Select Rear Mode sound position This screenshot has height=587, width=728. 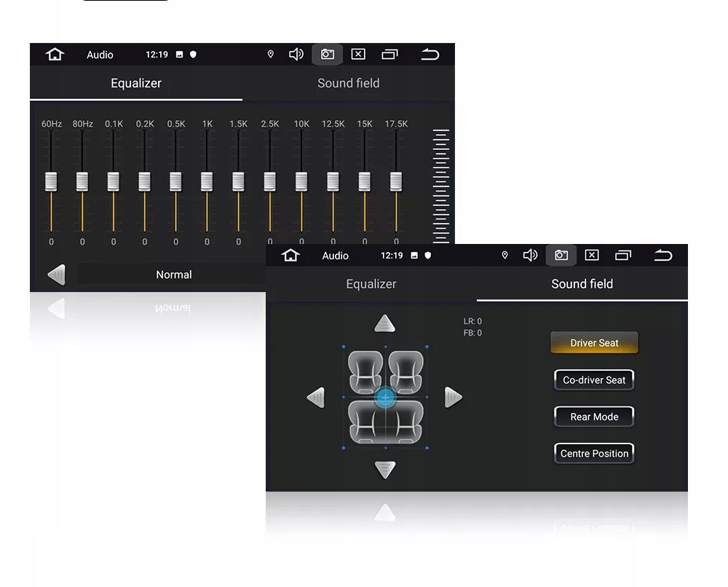coord(594,417)
